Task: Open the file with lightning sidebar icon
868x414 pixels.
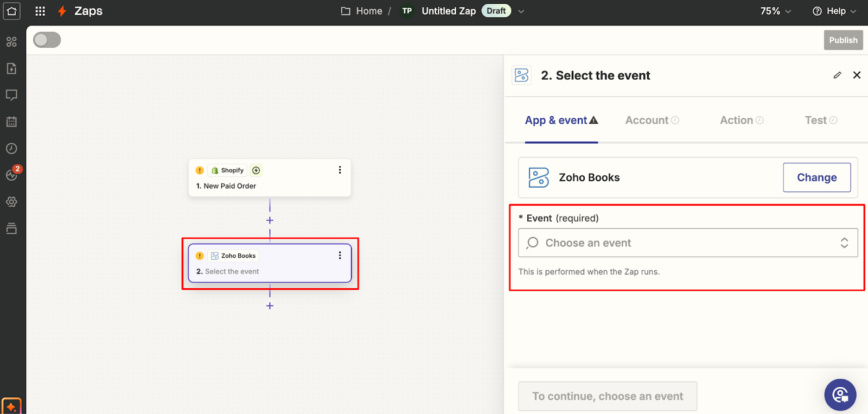Action: click(x=11, y=68)
